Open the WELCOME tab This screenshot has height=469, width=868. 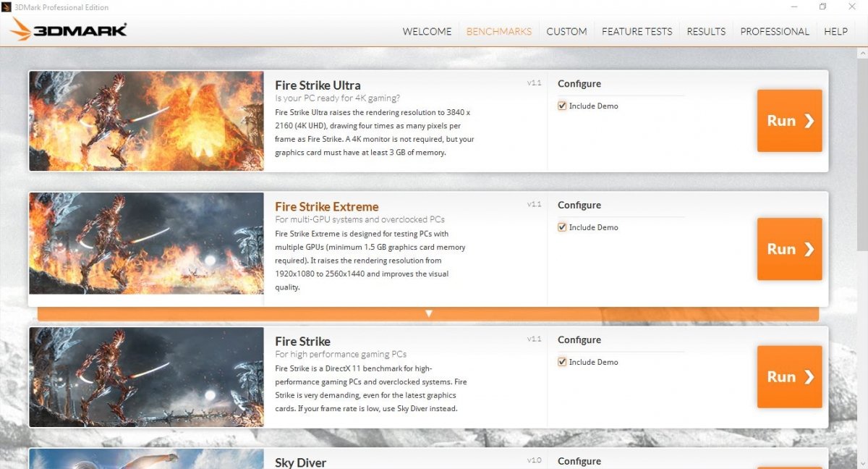coord(427,31)
